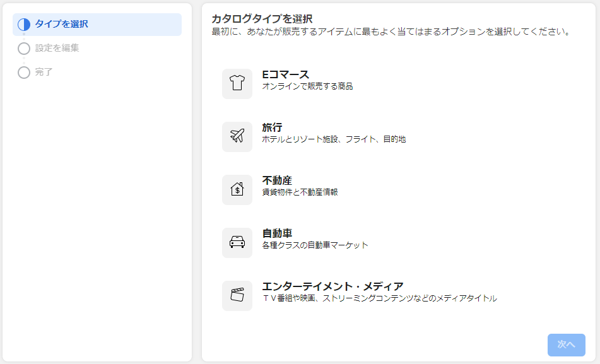
Task: Select the airplane icon for 旅行
Action: [x=237, y=137]
